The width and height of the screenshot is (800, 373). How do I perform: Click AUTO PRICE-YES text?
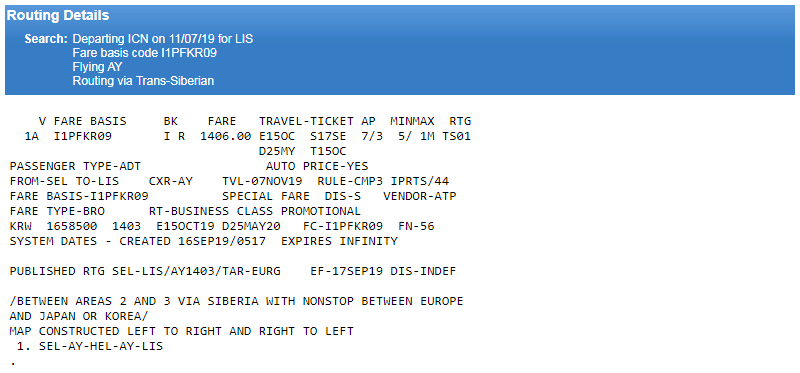coord(317,166)
